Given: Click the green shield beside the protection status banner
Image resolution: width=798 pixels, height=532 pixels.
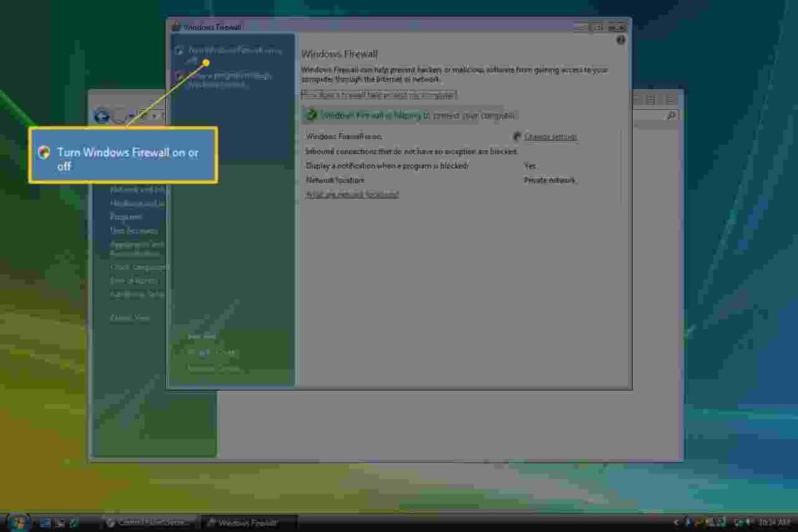Looking at the screenshot, I should [x=312, y=116].
